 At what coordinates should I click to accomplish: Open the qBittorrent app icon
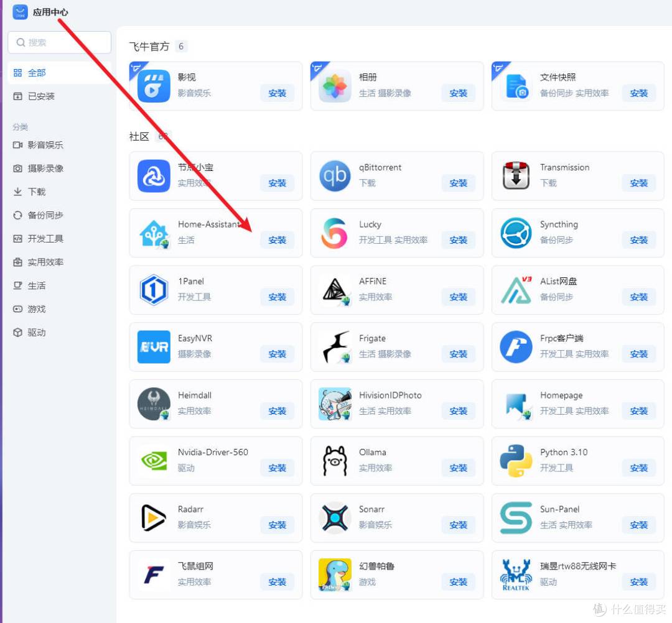(335, 176)
